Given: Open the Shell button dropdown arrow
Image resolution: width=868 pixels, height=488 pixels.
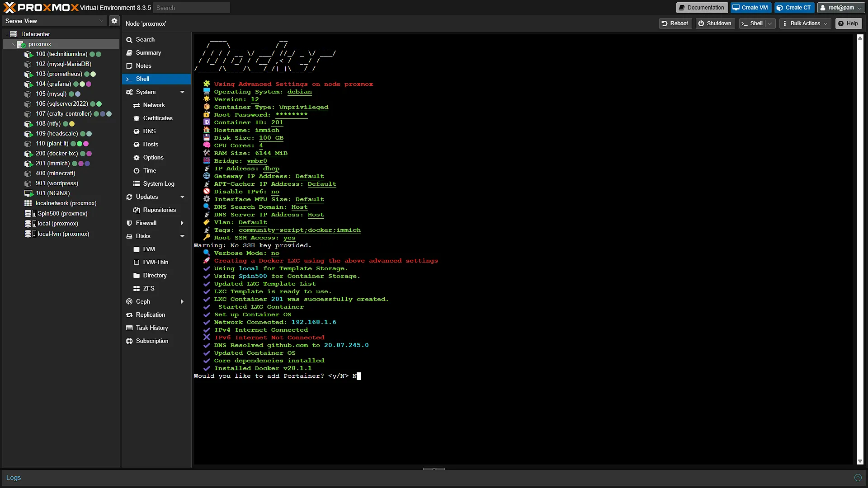Looking at the screenshot, I should (x=770, y=23).
